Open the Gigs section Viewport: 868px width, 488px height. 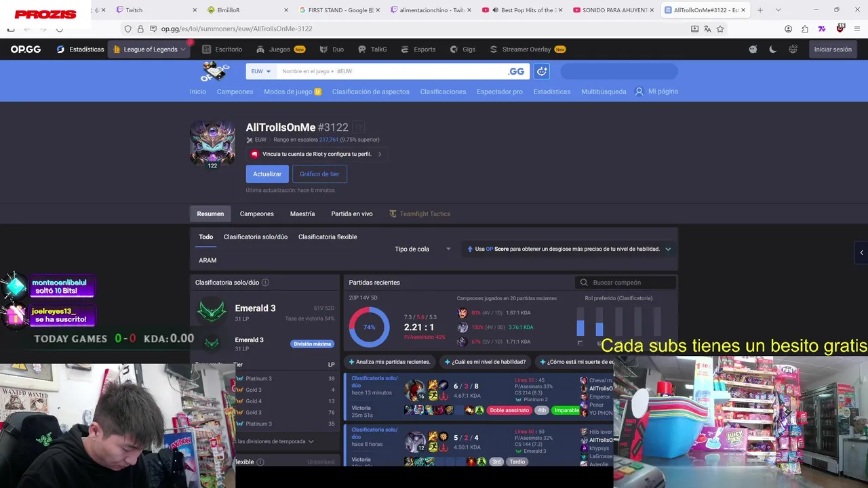(x=462, y=49)
